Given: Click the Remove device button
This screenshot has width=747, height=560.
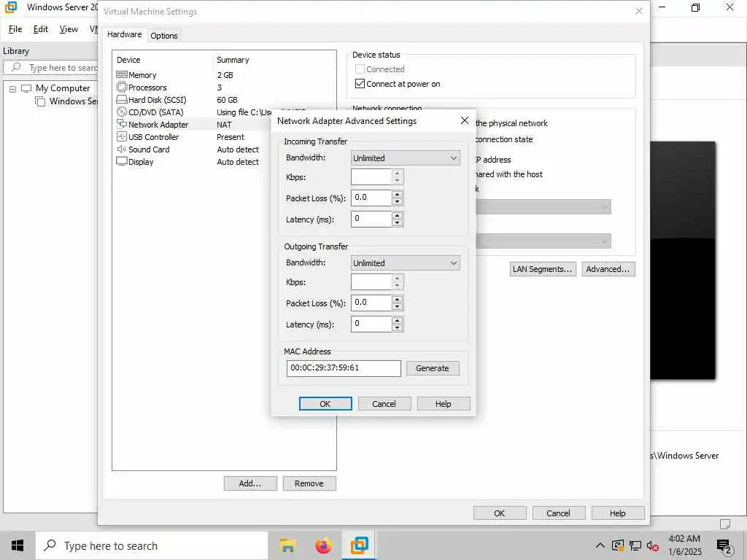Looking at the screenshot, I should 309,483.
